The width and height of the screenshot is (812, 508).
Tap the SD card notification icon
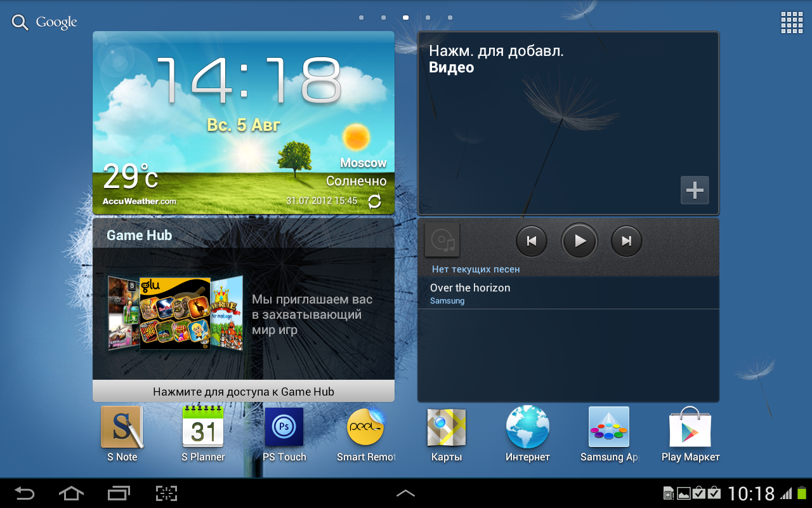(x=669, y=493)
